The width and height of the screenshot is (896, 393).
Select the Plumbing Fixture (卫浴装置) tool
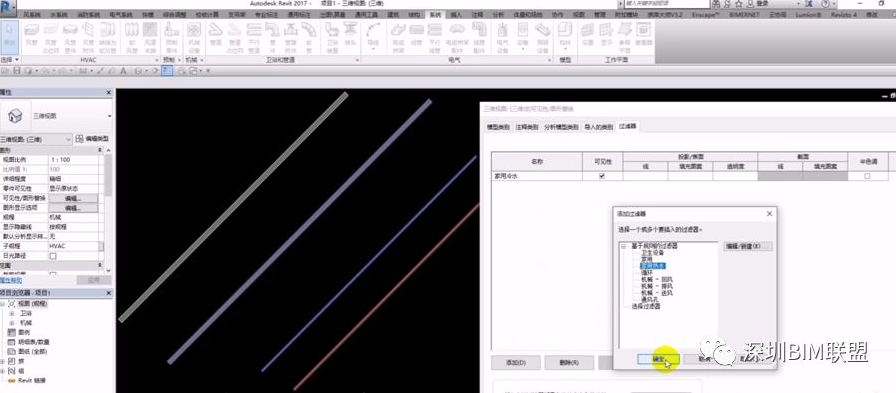point(332,34)
